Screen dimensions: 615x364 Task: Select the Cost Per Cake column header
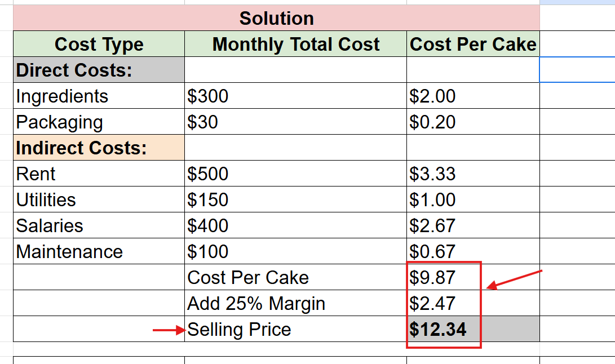[x=473, y=44]
